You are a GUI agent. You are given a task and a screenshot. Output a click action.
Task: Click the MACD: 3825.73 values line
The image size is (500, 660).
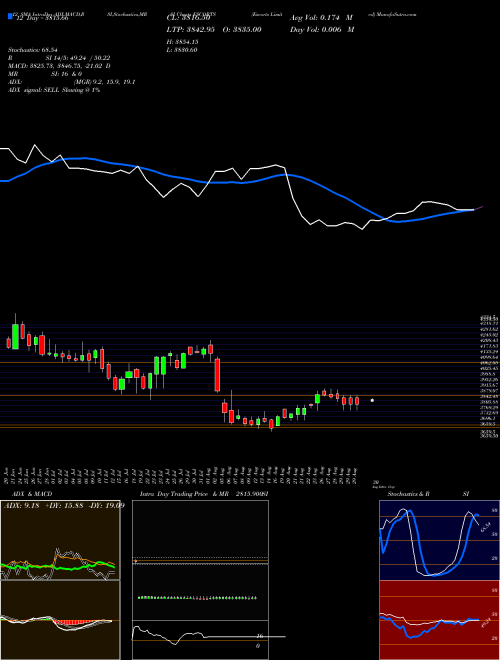click(x=59, y=66)
